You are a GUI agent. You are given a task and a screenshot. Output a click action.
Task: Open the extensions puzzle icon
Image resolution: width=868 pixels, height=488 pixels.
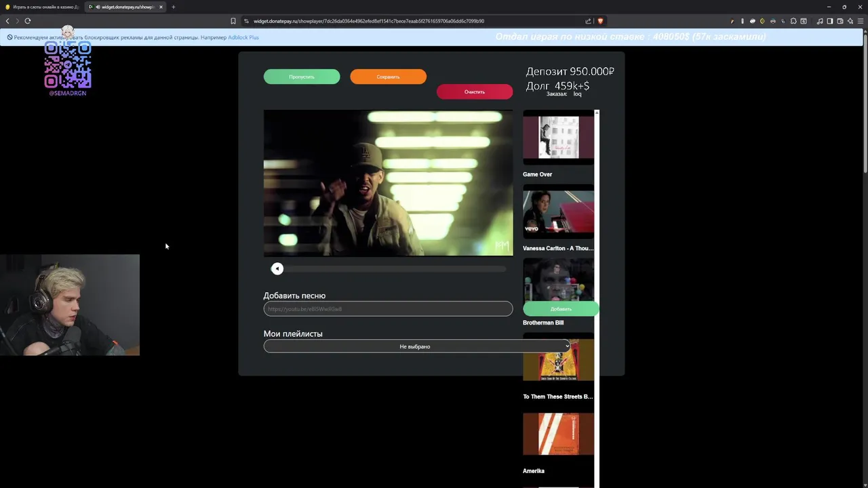(793, 21)
